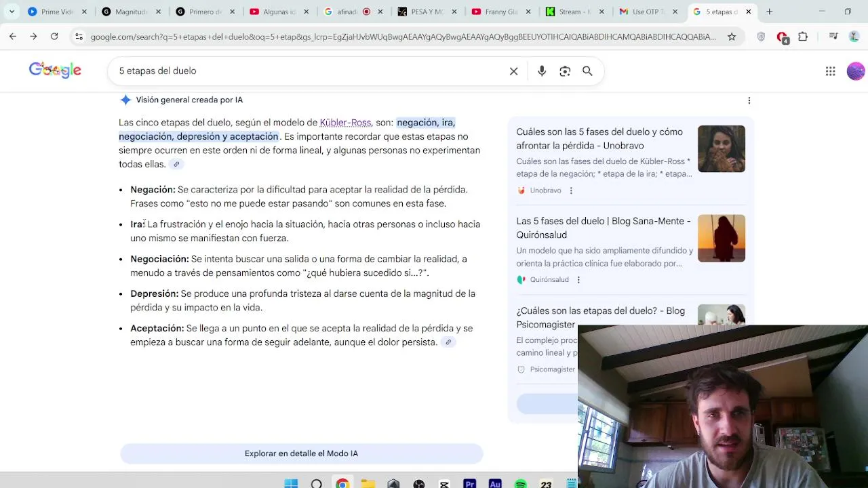Clear the Google search box text
The image size is (868, 488).
[x=513, y=71]
